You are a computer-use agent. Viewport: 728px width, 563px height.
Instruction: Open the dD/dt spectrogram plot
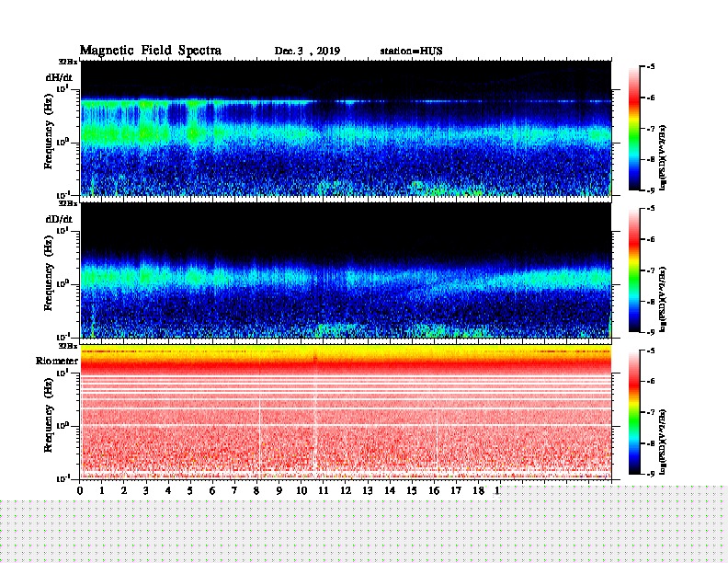click(x=346, y=270)
